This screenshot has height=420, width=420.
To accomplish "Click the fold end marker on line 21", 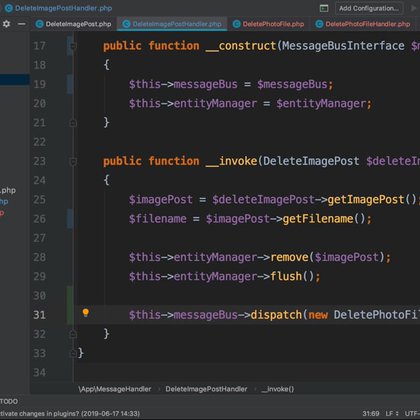I will [73, 123].
